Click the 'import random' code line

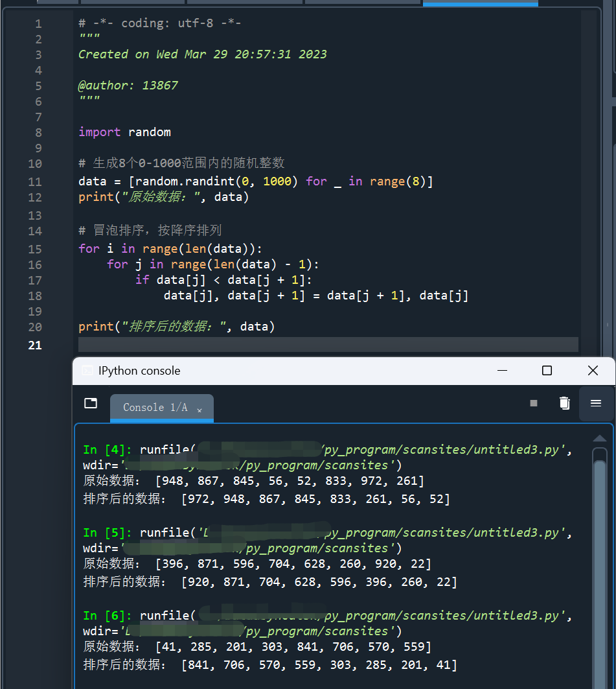[x=125, y=132]
